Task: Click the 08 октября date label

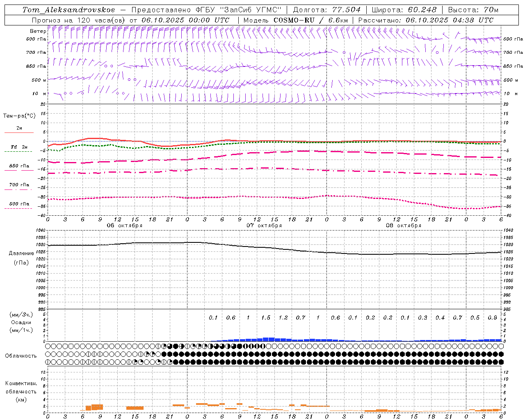Action: point(404,226)
